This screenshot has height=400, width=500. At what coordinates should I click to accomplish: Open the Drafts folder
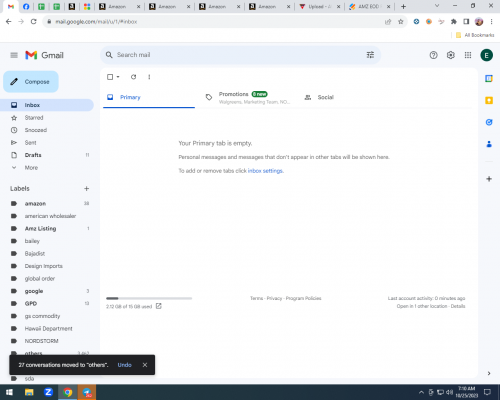47,155
